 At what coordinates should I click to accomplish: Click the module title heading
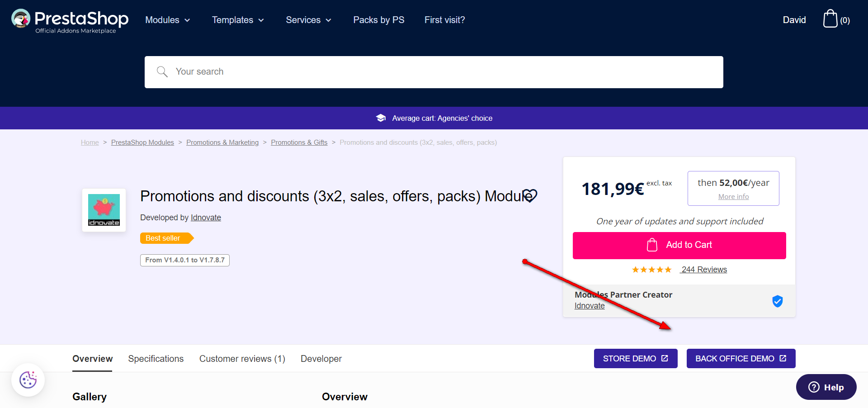click(336, 196)
